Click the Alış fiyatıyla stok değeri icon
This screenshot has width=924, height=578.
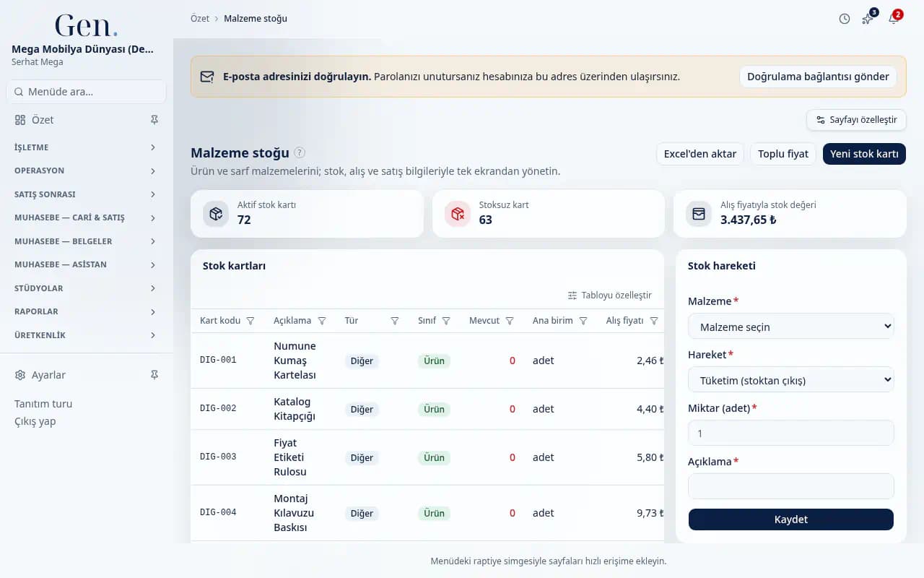coord(699,214)
